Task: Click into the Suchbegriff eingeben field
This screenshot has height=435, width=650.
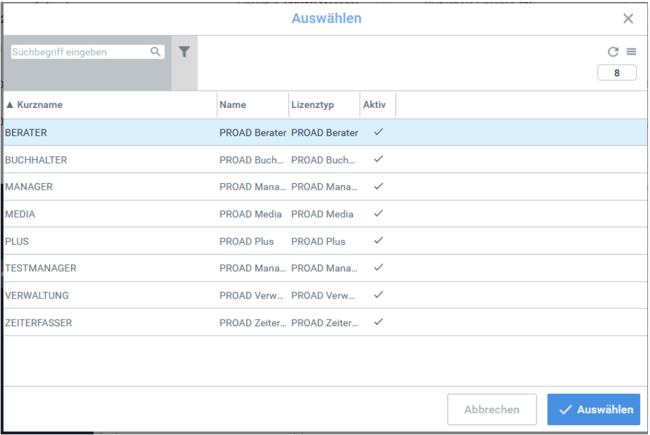Action: (80, 52)
